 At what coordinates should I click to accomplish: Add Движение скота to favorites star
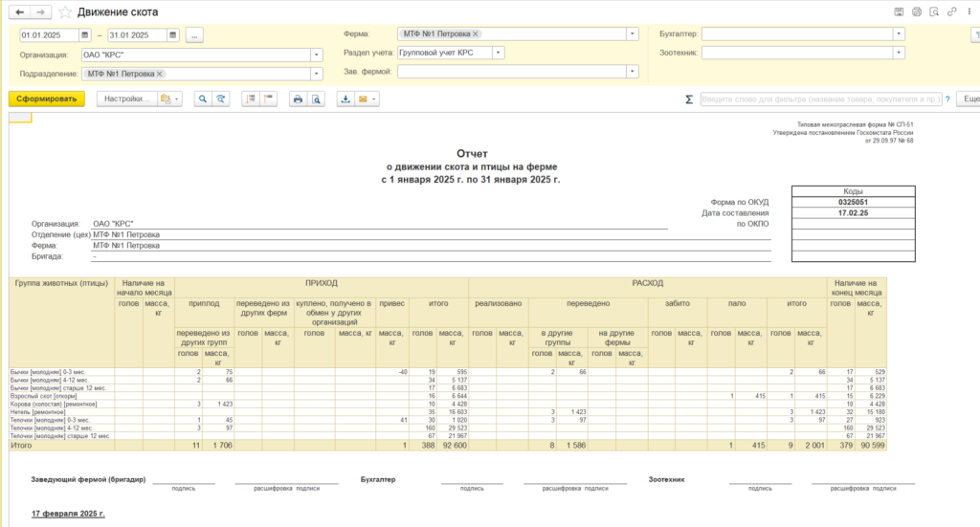pos(65,11)
